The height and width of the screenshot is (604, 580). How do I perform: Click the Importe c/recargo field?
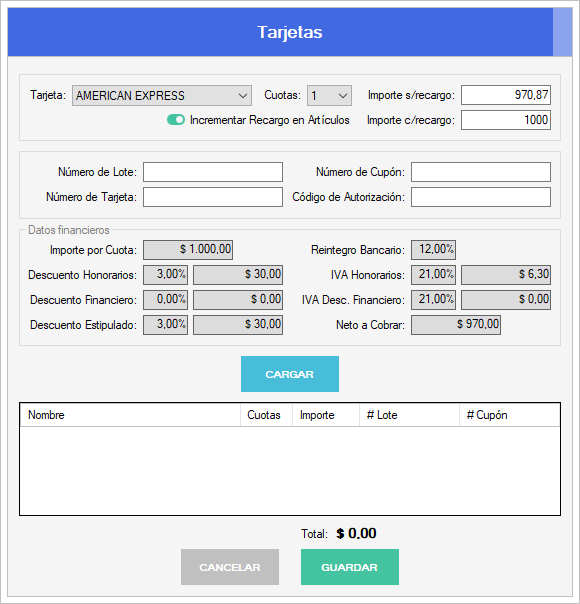click(506, 120)
